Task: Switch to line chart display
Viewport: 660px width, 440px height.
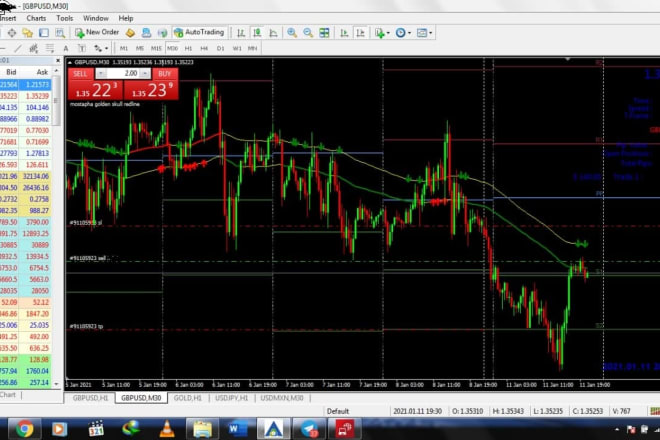Action: click(273, 33)
